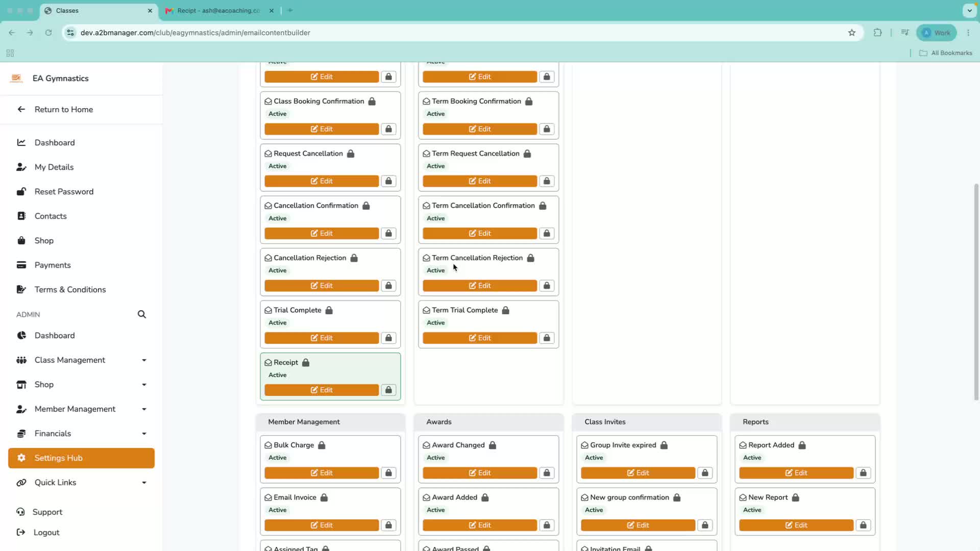This screenshot has width=980, height=551.
Task: Click the lock button in Receipt card
Action: (x=388, y=390)
